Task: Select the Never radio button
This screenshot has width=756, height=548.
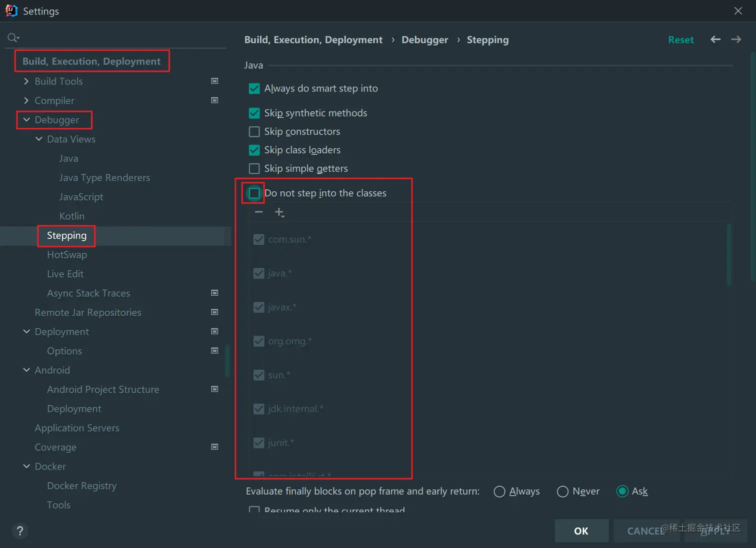Action: (x=562, y=492)
